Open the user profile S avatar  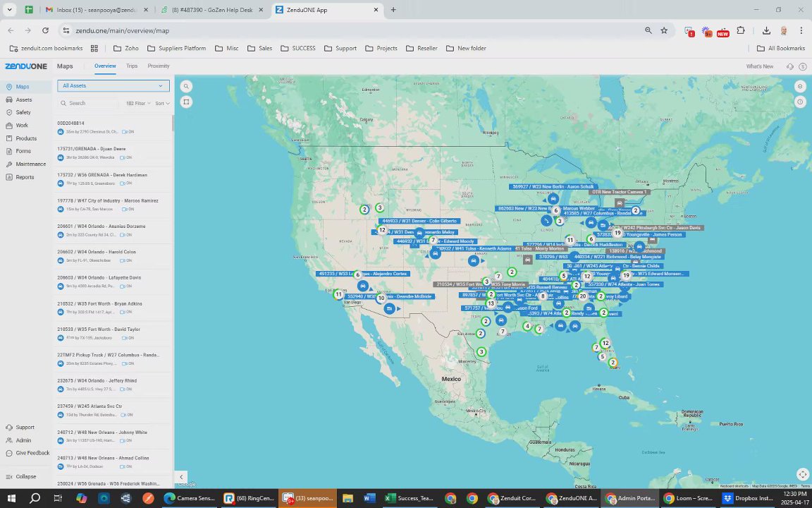coord(803,66)
